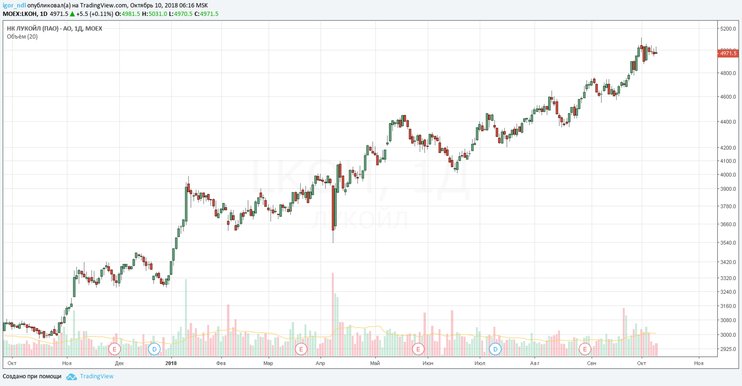742x386 pixels.
Task: Click the 3540.0 price axis label
Action: click(x=729, y=243)
